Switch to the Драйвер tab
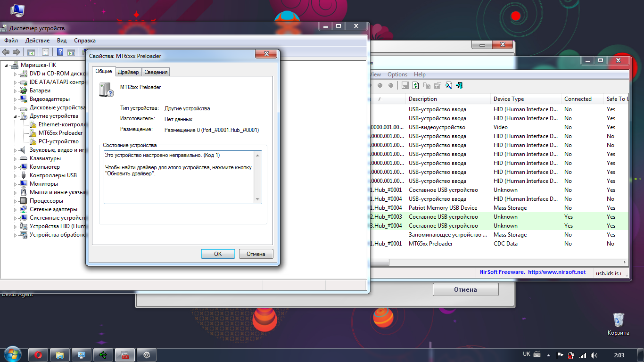Viewport: 644px width, 362px height. point(128,72)
